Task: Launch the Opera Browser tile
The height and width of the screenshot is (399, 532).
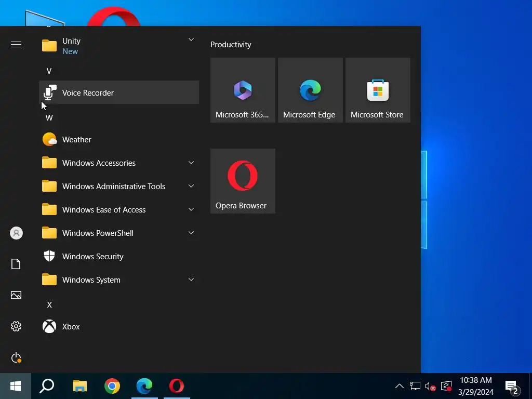Action: (243, 181)
